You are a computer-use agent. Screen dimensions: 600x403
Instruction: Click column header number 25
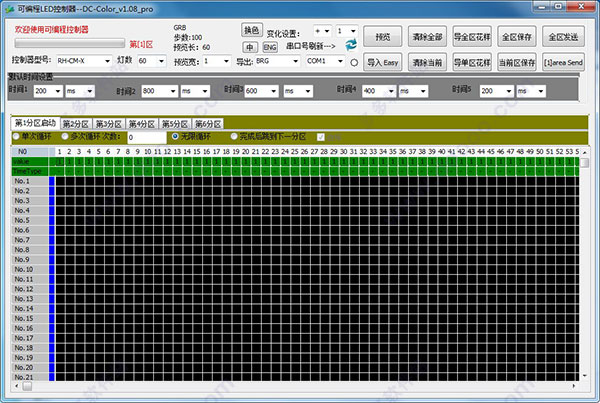pyautogui.click(x=295, y=152)
